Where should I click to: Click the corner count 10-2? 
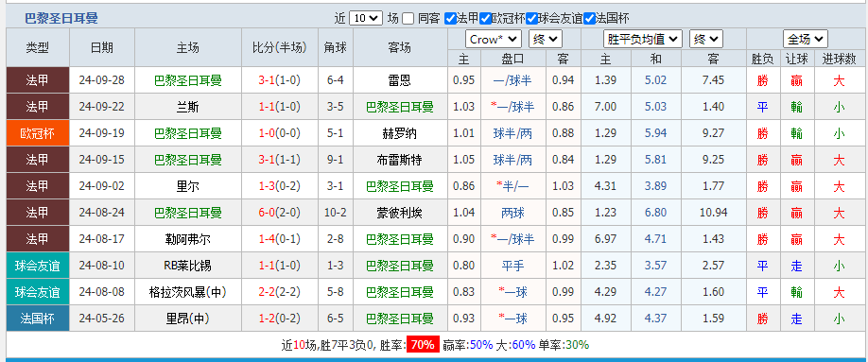coord(336,213)
